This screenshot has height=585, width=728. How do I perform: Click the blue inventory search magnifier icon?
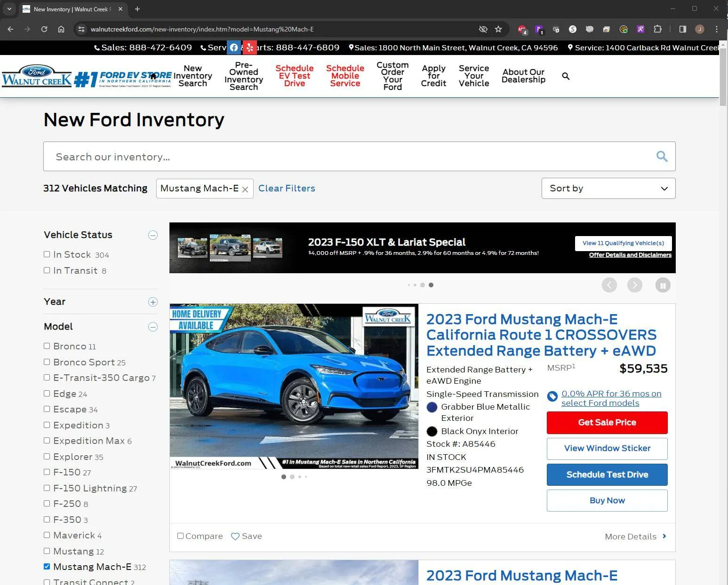(662, 156)
